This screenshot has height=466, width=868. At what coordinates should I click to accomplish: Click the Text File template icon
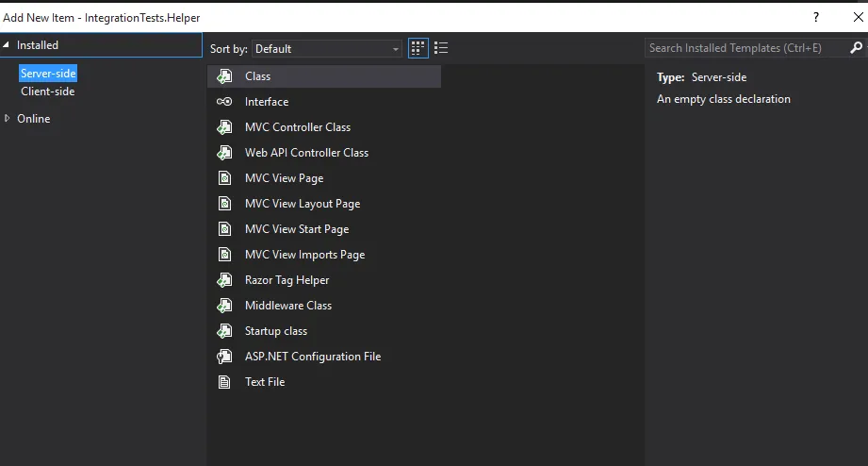click(224, 382)
